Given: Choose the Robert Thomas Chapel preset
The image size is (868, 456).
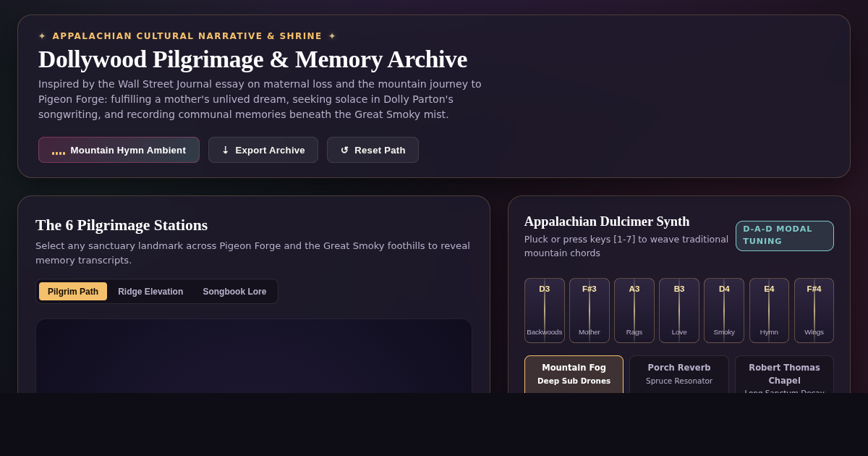Looking at the screenshot, I should [x=784, y=374].
